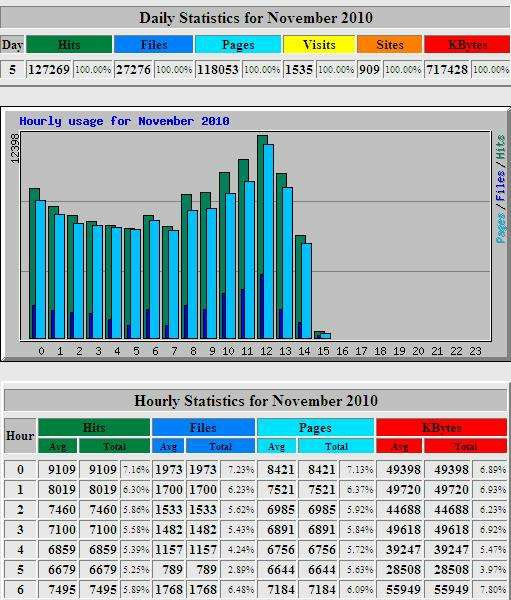This screenshot has width=511, height=600.
Task: Select the daily sites value 909
Action: pyautogui.click(x=369, y=70)
